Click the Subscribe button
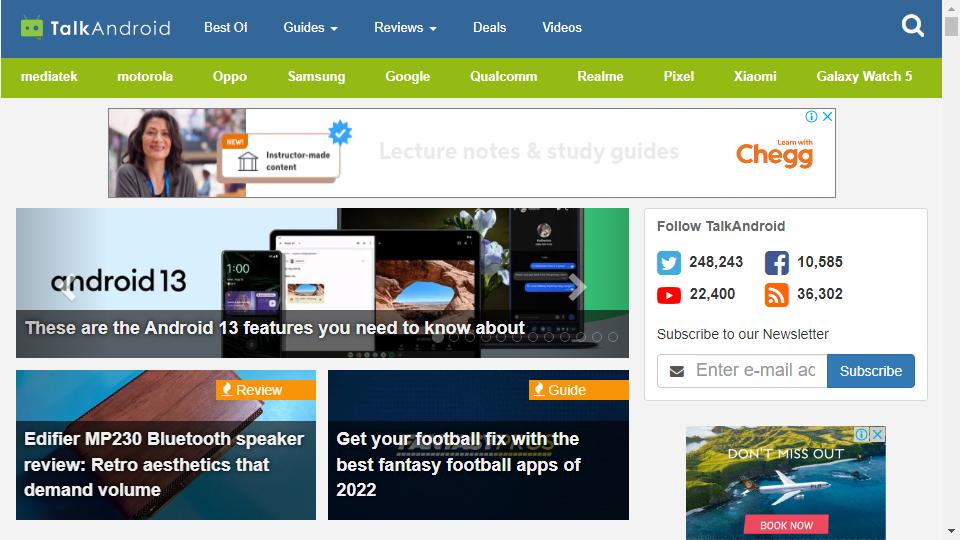 (871, 371)
